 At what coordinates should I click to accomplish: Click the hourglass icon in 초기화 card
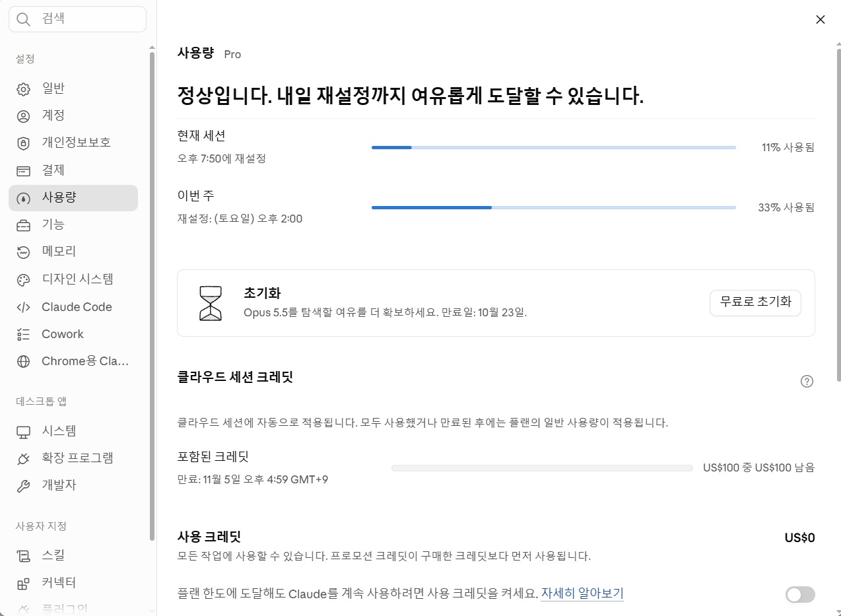210,303
